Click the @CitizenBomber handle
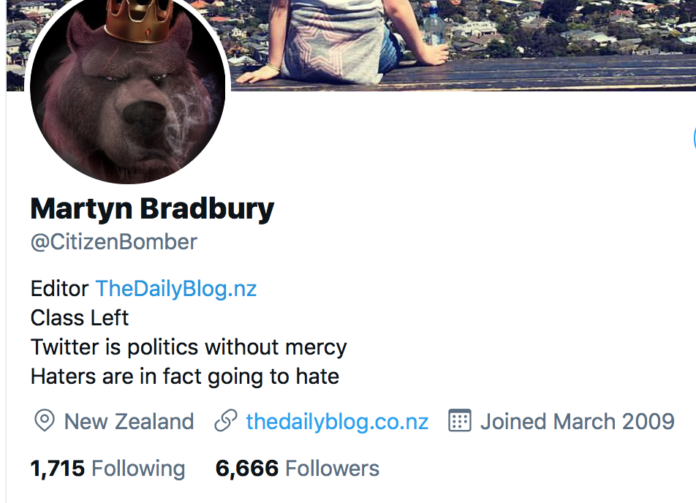The image size is (696, 503). [114, 242]
